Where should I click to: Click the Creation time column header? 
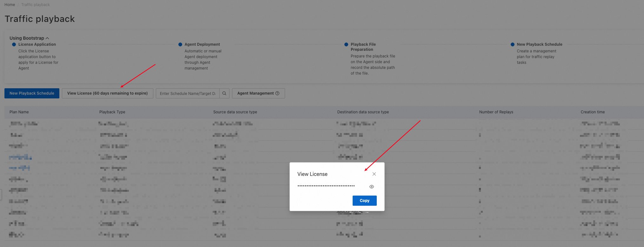point(593,112)
